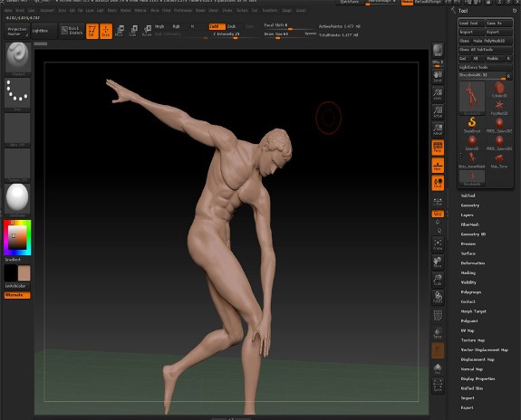Activate the Edit mode button

pyautogui.click(x=92, y=31)
